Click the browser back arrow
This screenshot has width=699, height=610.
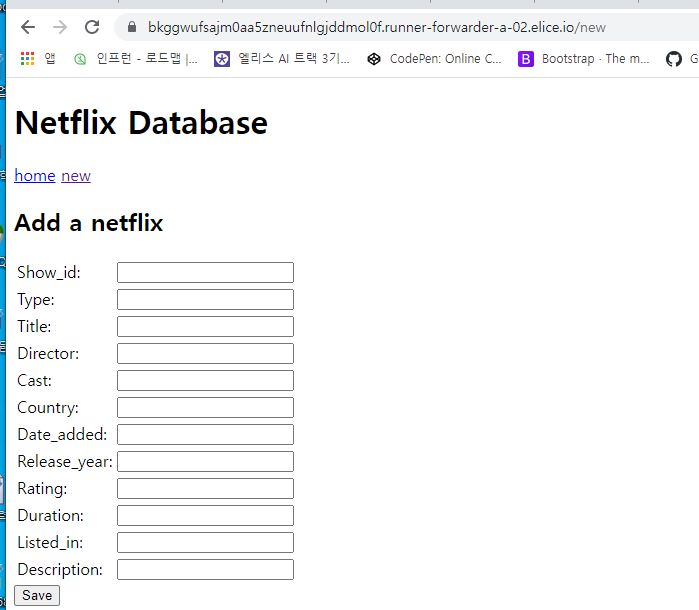tap(28, 27)
